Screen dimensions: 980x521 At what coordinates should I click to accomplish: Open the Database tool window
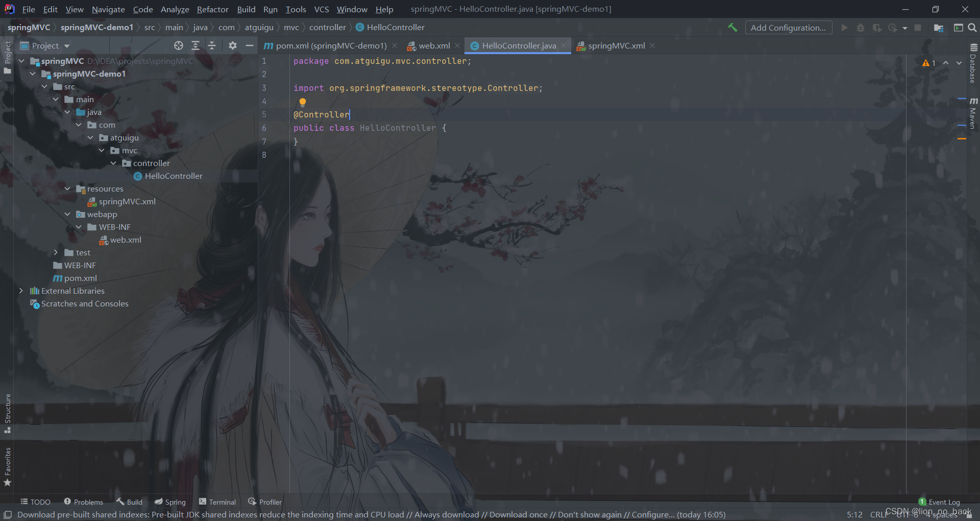point(973,63)
